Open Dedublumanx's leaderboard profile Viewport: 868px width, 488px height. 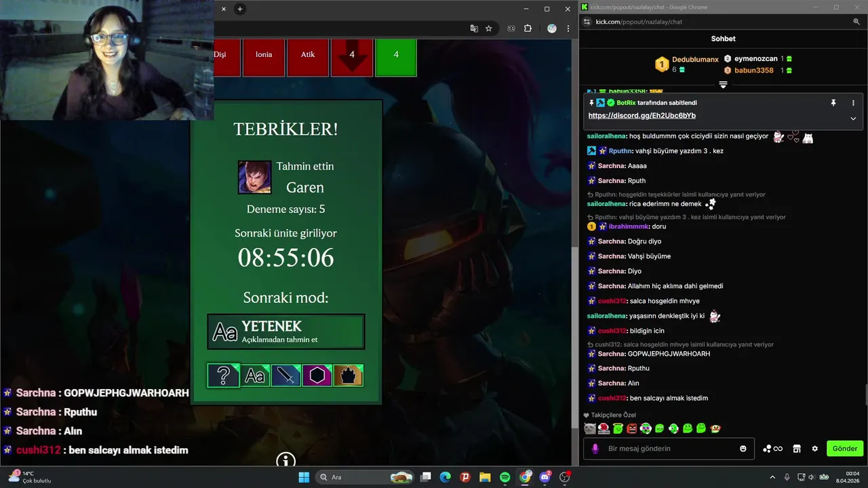point(695,60)
